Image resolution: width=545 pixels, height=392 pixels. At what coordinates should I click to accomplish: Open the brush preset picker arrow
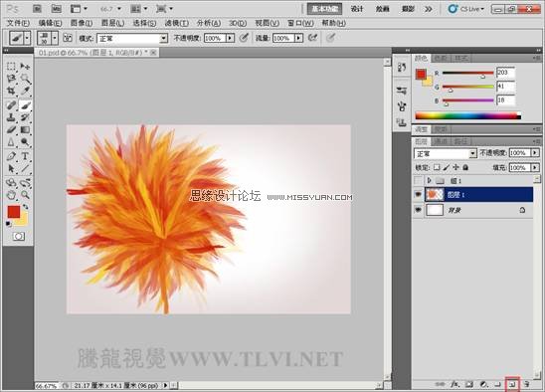point(55,38)
